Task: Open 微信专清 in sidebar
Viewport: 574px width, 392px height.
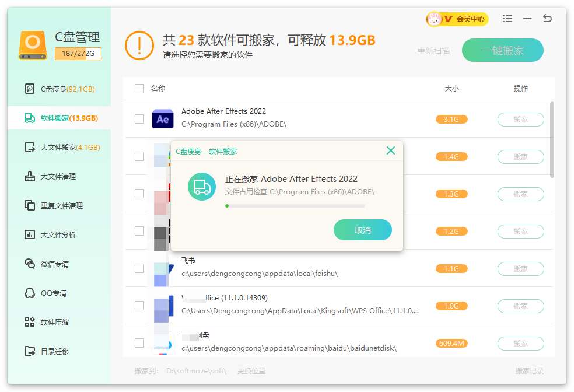Action: pyautogui.click(x=60, y=264)
